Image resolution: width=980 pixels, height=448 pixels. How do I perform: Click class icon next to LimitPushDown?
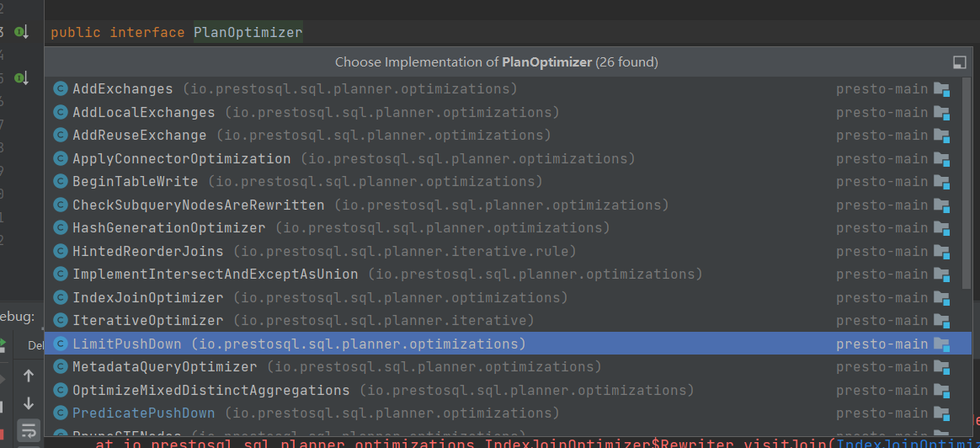60,344
